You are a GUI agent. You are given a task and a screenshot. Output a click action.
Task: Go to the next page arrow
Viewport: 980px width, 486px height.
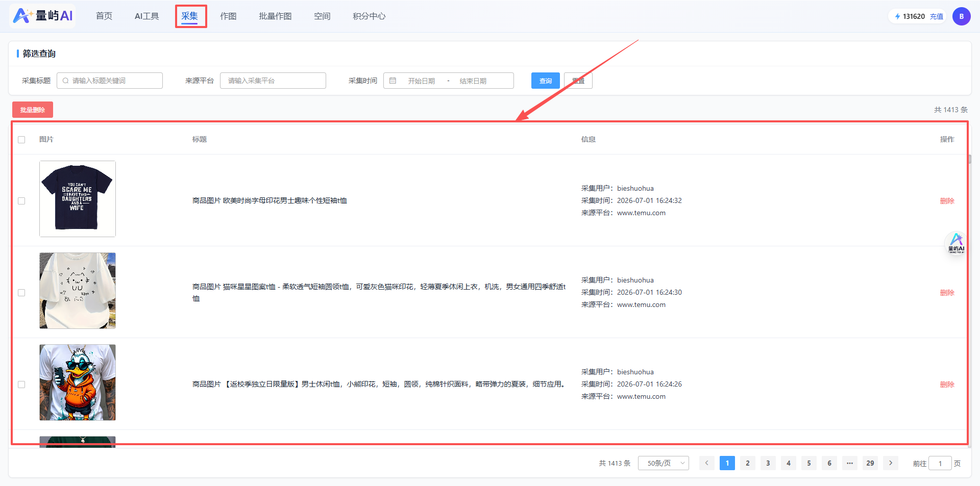pos(891,463)
